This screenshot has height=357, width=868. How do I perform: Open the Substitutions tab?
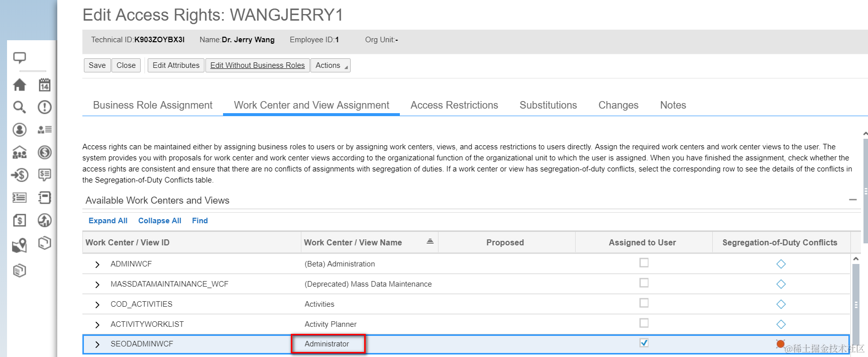548,105
